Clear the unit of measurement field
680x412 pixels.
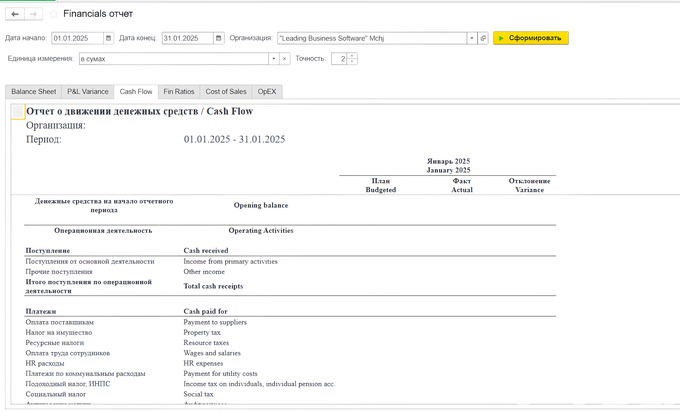coord(284,59)
